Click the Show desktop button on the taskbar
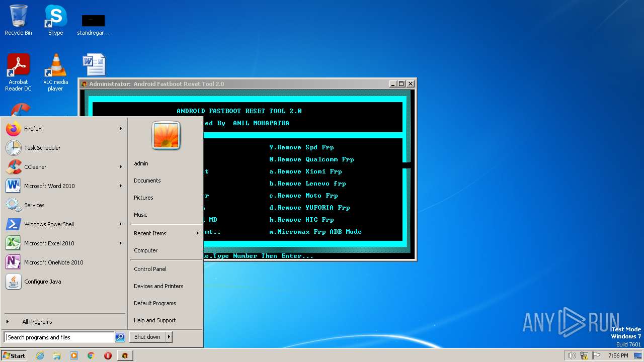The height and width of the screenshot is (362, 644). tap(639, 355)
